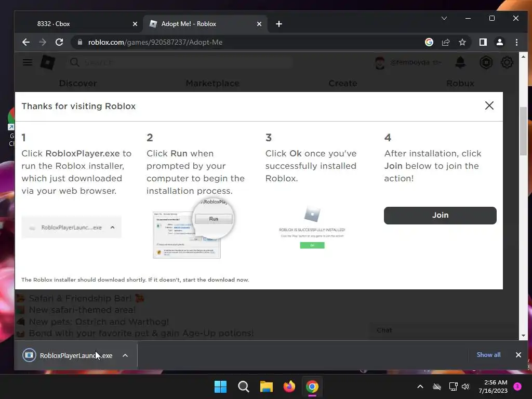
Task: Select the Adopt Me! - Roblox tab
Action: (x=205, y=24)
